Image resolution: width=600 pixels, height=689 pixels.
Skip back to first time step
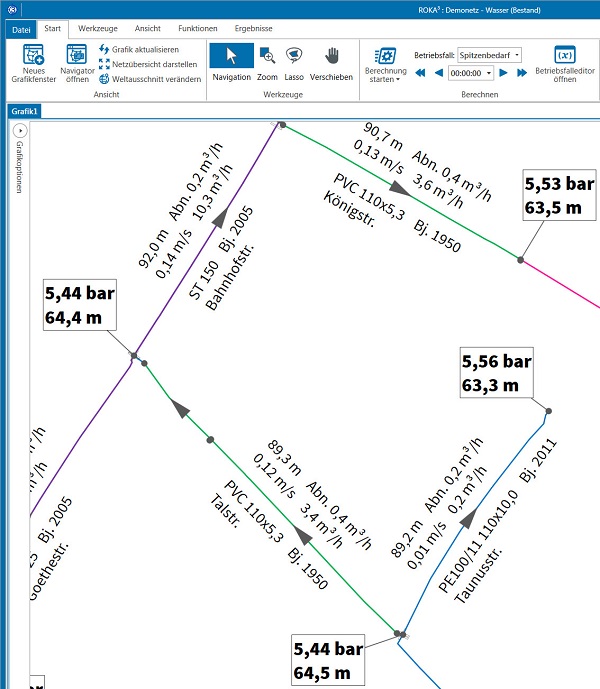[420, 73]
